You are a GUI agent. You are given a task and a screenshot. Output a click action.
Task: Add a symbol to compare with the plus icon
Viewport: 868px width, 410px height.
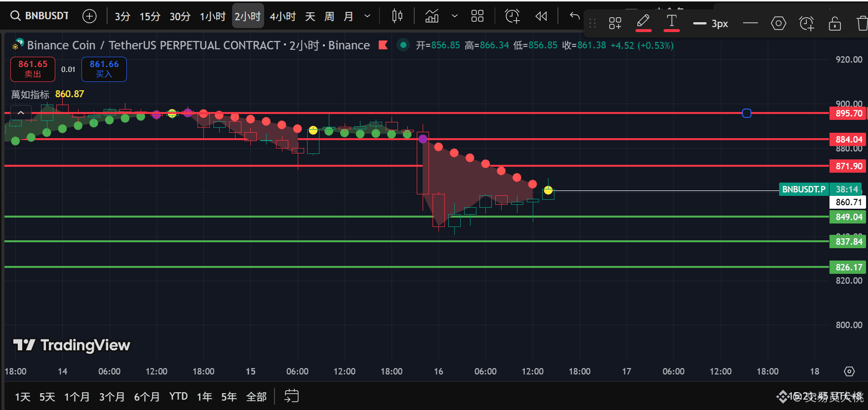coord(89,16)
